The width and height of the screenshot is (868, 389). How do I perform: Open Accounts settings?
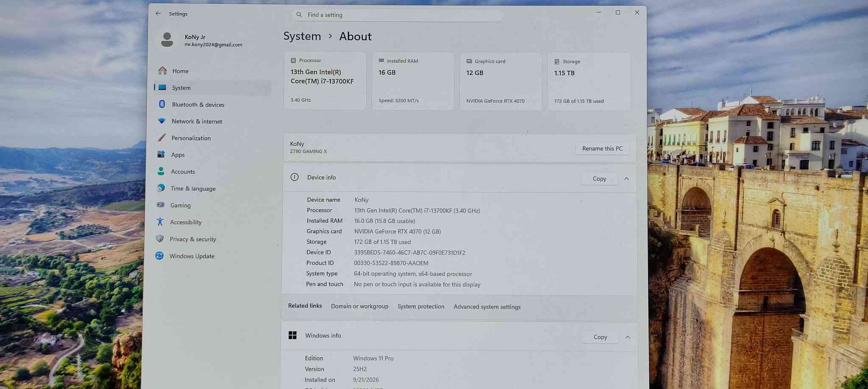click(x=211, y=172)
